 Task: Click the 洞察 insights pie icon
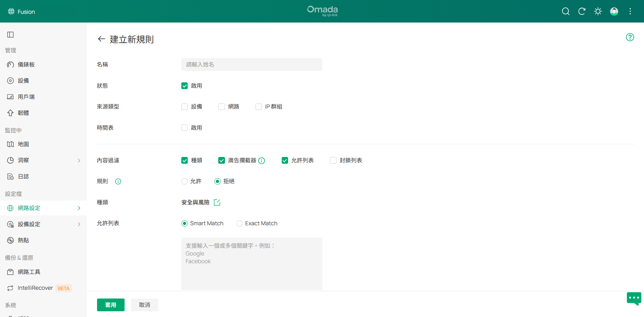(x=10, y=160)
